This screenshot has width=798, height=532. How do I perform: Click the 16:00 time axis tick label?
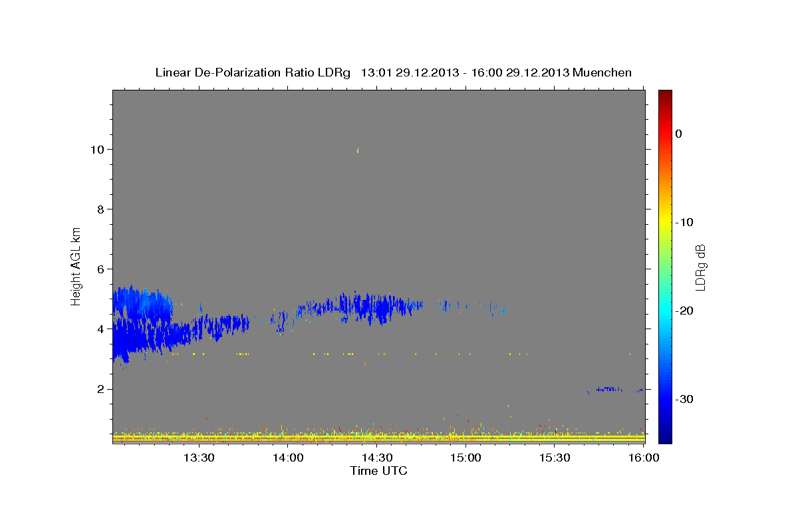(x=643, y=458)
